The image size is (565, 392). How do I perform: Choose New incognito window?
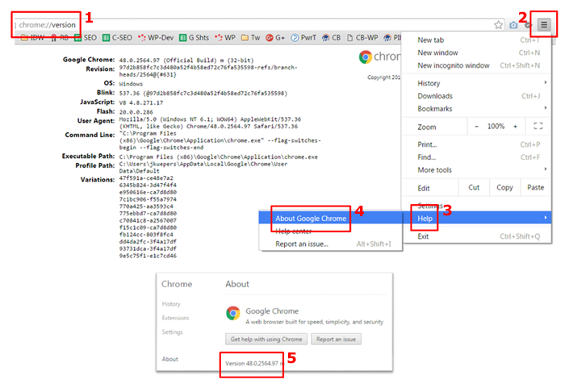(x=454, y=65)
